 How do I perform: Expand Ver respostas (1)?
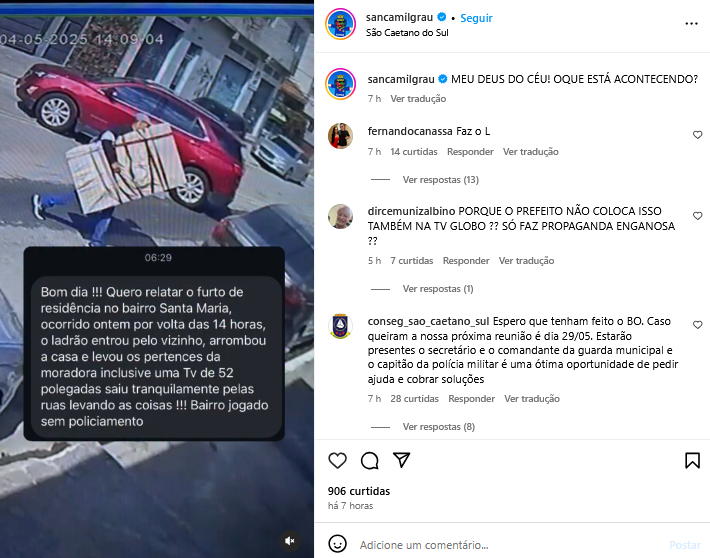(x=438, y=289)
